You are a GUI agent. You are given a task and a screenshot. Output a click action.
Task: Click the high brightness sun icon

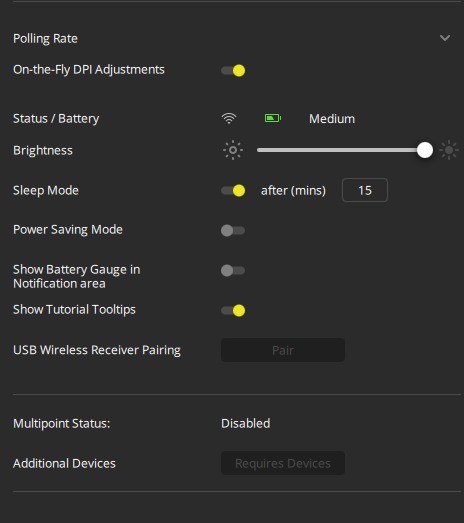(449, 150)
